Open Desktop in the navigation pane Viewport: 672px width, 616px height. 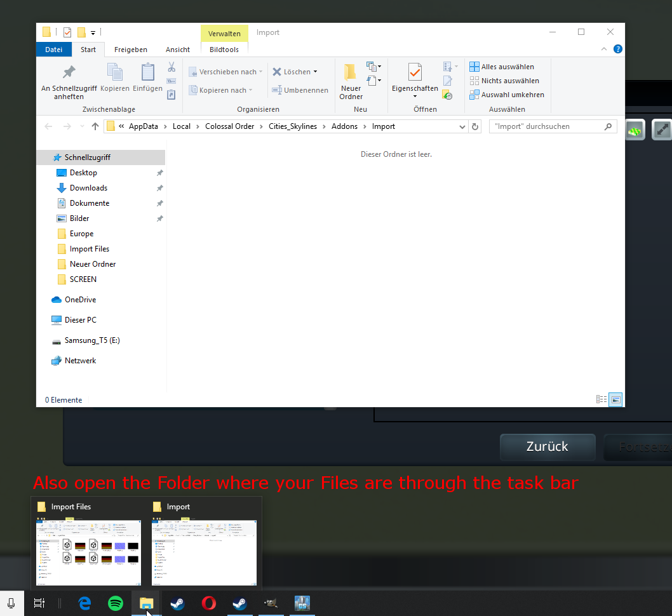click(x=84, y=173)
